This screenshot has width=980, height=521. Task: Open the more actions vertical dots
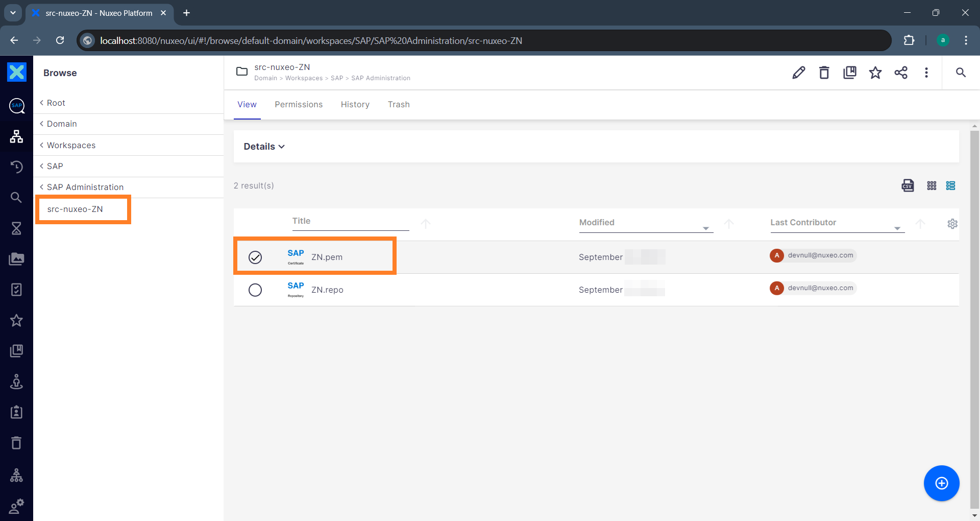[926, 73]
